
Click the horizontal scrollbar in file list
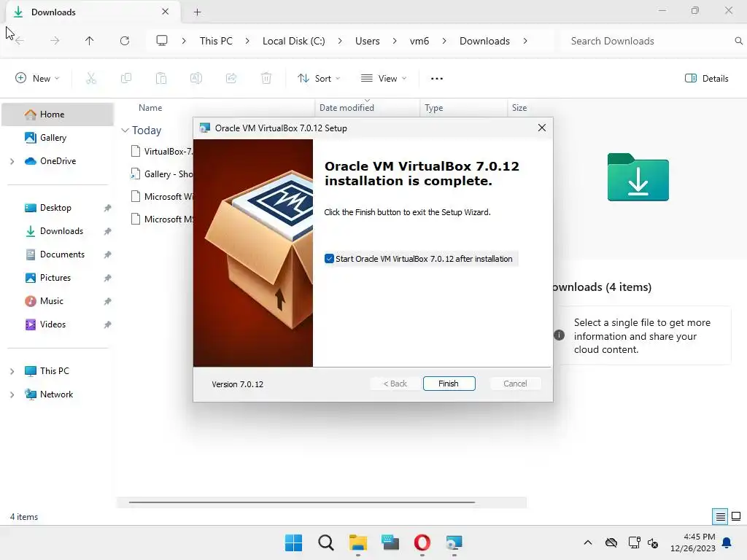(x=302, y=502)
